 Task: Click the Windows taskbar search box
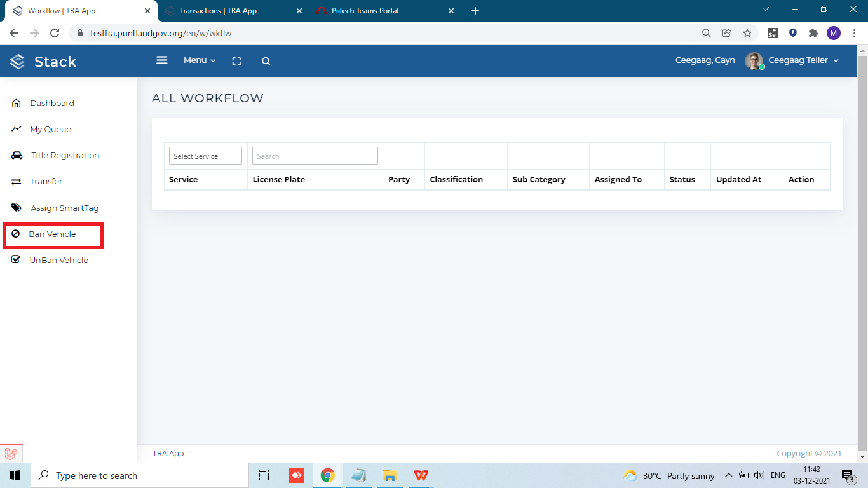coord(140,475)
